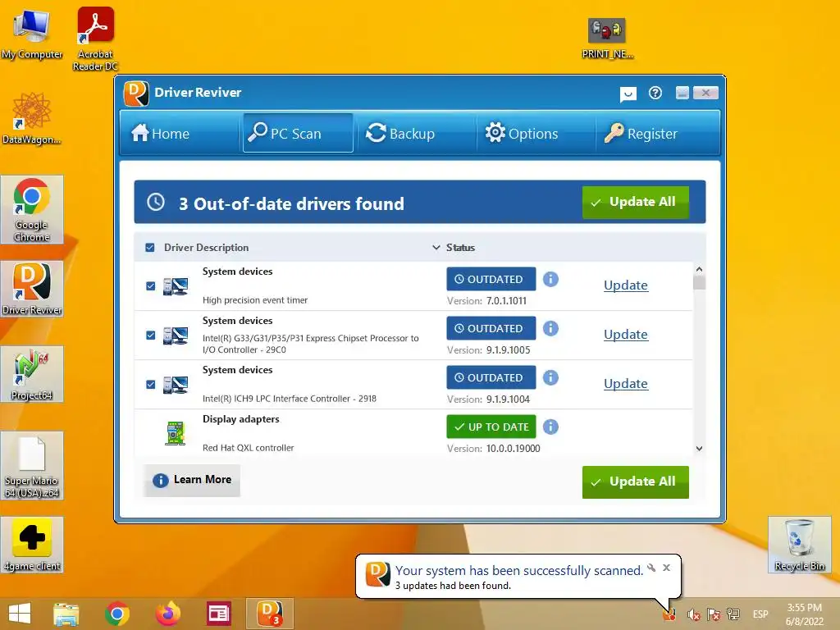Select 4game client desktop icon
840x630 pixels.
point(32,545)
